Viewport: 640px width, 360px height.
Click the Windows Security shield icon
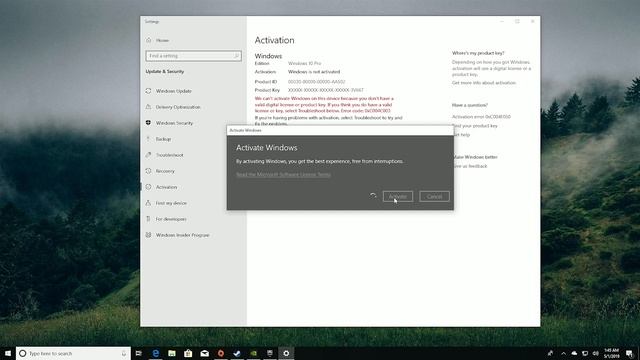pos(148,122)
